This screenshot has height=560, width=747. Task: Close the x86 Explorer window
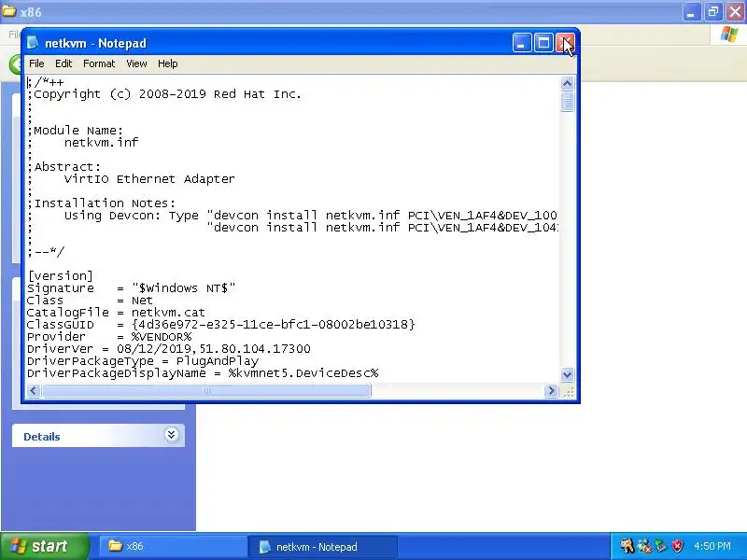735,12
